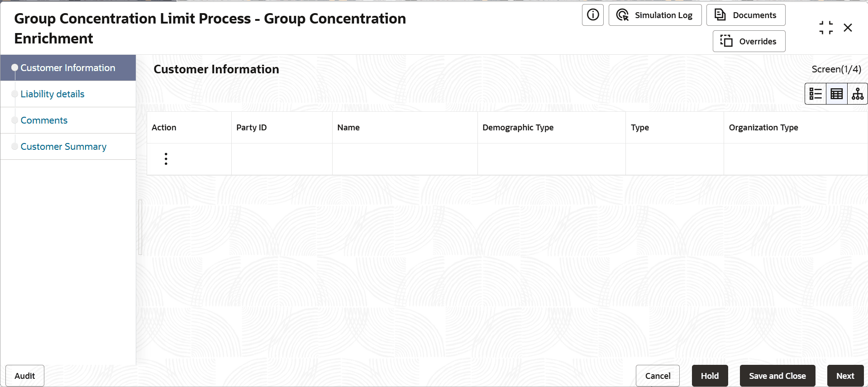Open the Overrides panel
The width and height of the screenshot is (868, 387).
[749, 41]
